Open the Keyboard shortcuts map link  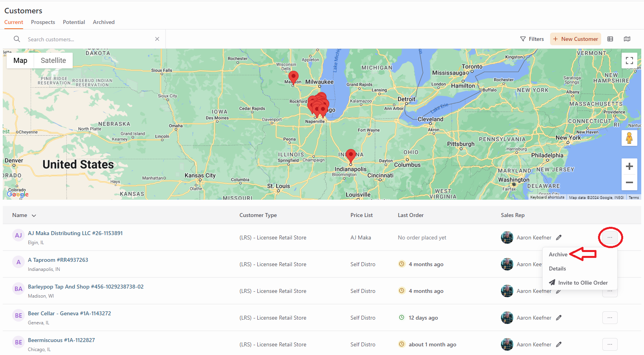click(547, 197)
